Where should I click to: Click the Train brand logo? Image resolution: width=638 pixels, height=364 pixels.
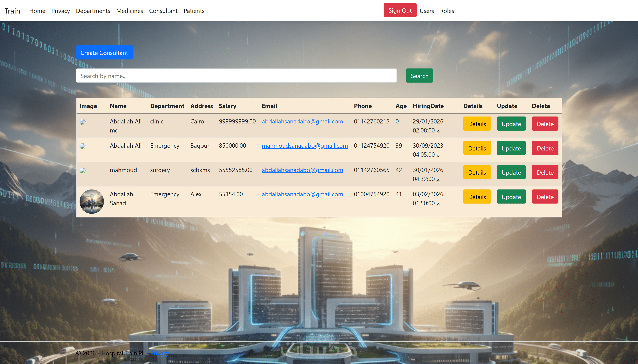pos(12,11)
